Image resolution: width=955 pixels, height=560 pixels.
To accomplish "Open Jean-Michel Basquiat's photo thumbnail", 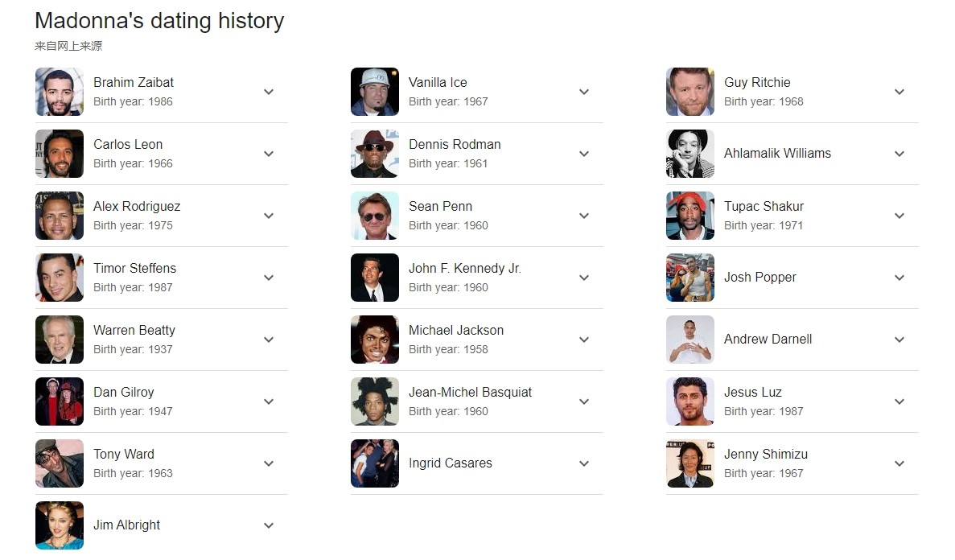I will pos(375,401).
